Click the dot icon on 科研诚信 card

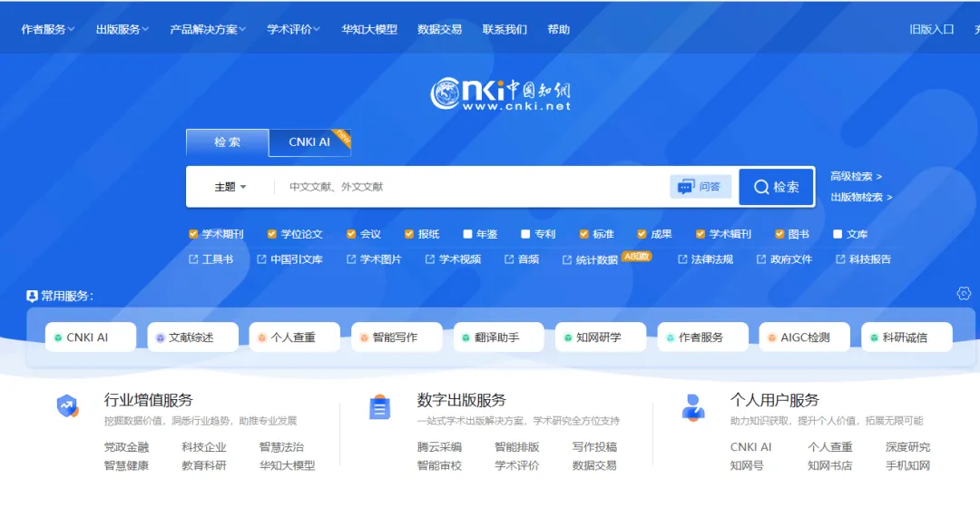[x=874, y=338]
